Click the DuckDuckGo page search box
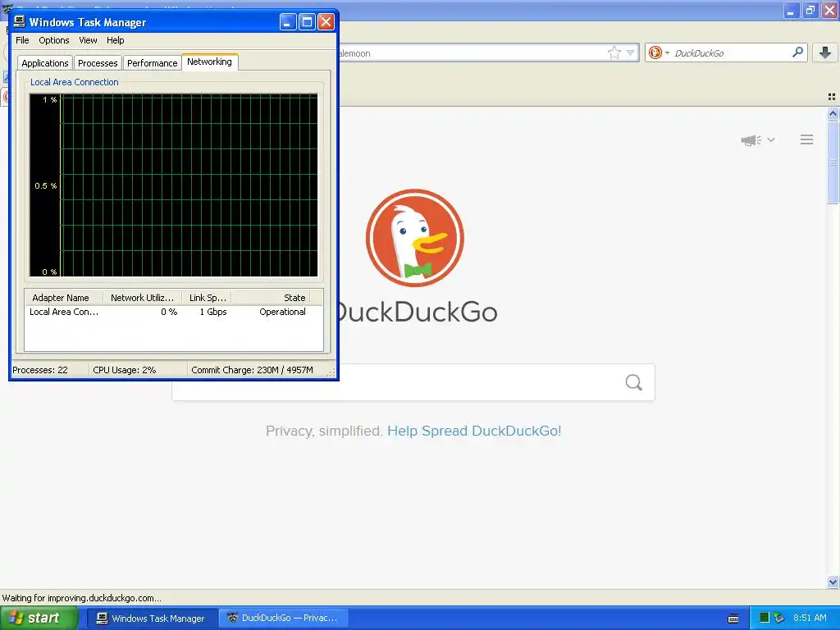This screenshot has width=840, height=630. coord(413,382)
